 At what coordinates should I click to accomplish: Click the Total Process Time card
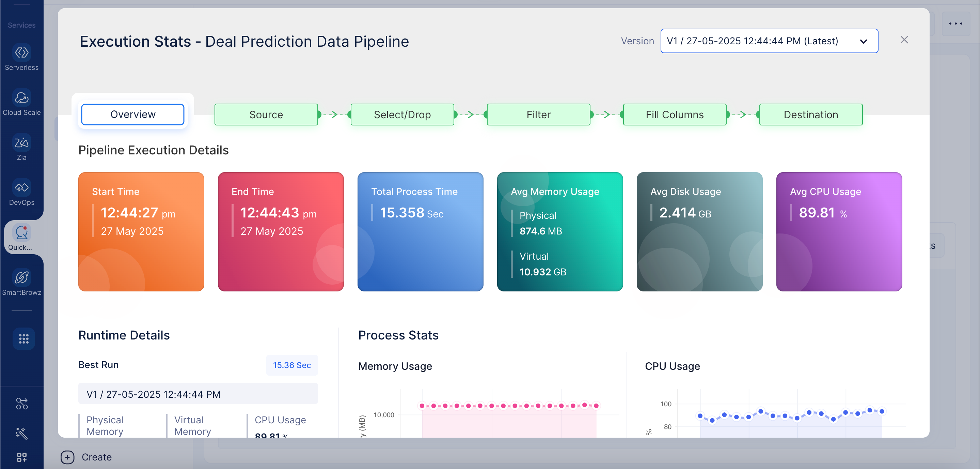[421, 231]
